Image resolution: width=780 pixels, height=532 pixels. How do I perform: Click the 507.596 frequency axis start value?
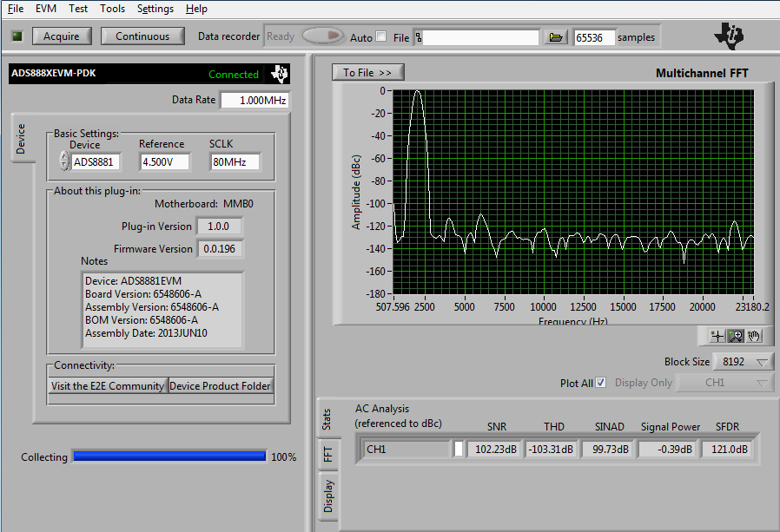pyautogui.click(x=393, y=306)
